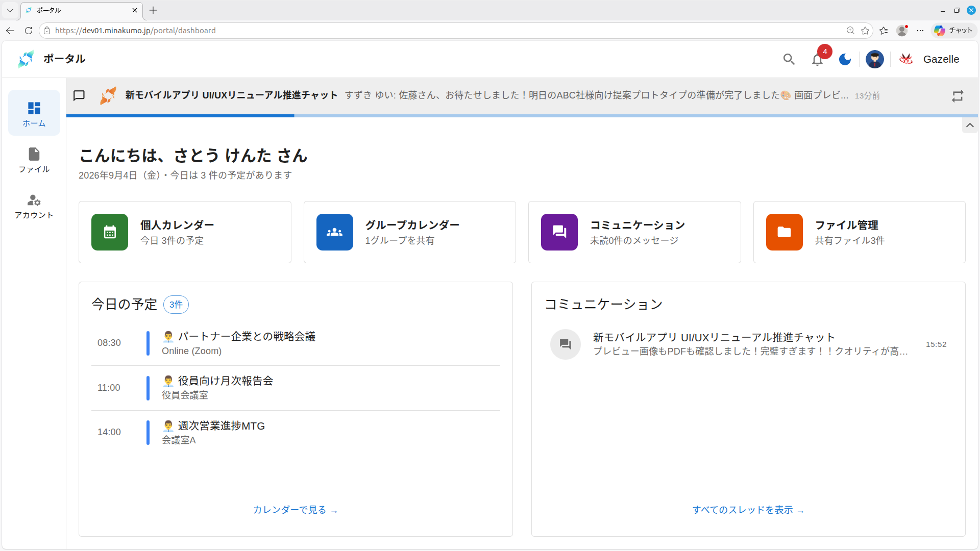Open the browser tab list dropdown
The image size is (980, 551).
coord(10,10)
